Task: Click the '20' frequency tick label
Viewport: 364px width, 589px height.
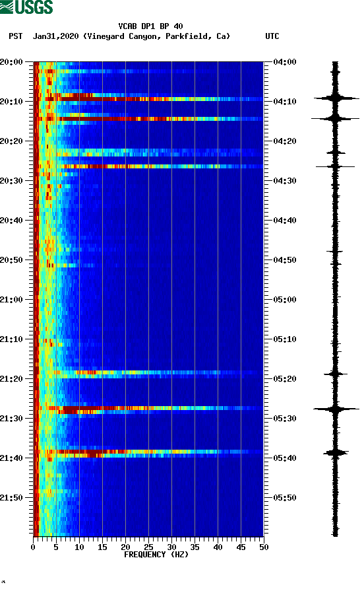Action: pyautogui.click(x=125, y=547)
